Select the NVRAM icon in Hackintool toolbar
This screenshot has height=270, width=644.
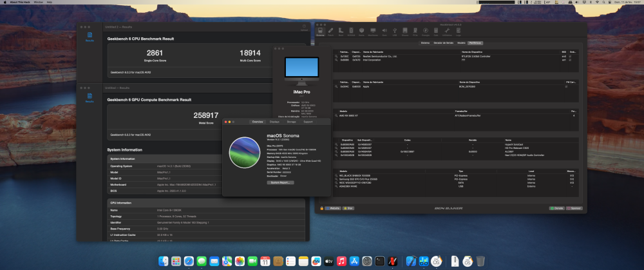(x=351, y=31)
